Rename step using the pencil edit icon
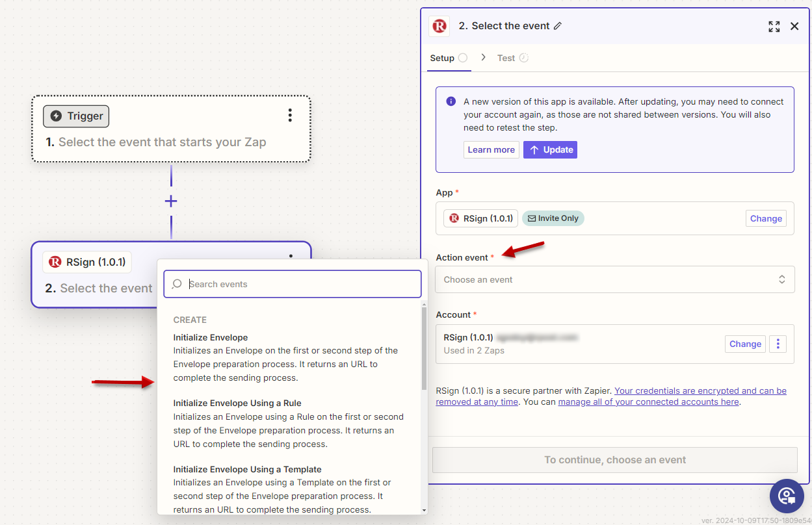The width and height of the screenshot is (812, 525). click(557, 26)
